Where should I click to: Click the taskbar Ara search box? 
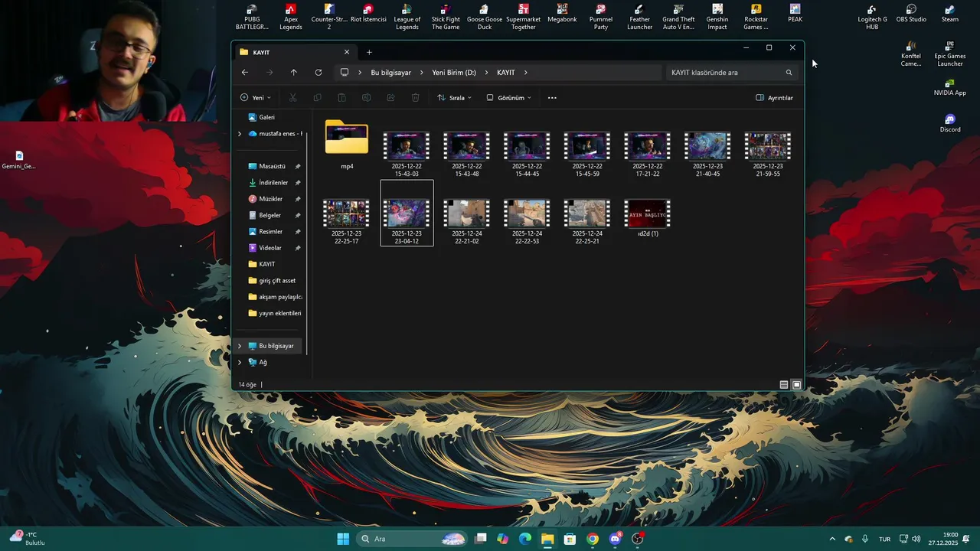(413, 539)
